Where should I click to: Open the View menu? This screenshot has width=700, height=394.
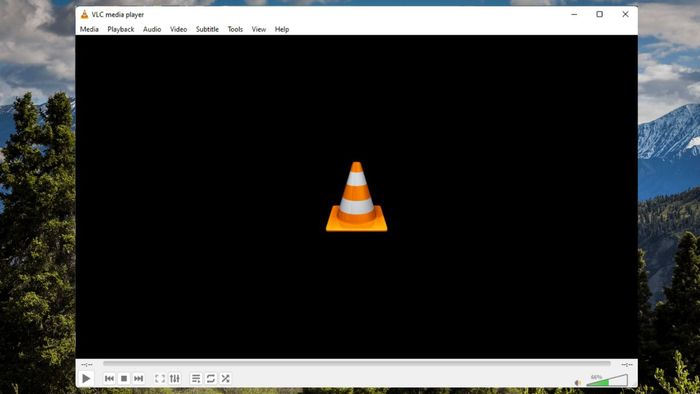258,29
